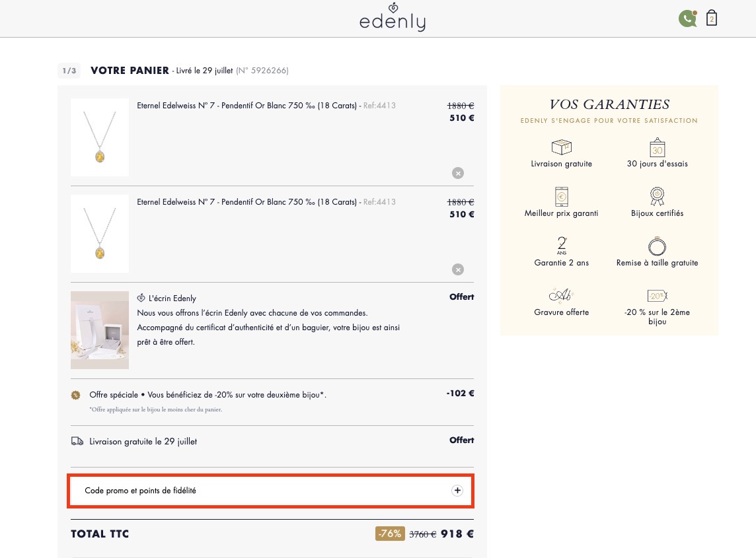Click the Gravure offerte engraving icon

click(561, 295)
